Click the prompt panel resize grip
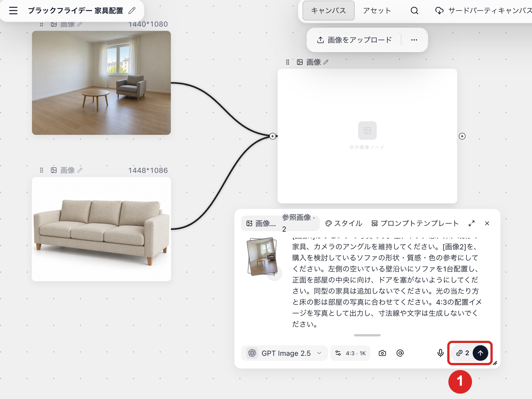 click(495, 363)
